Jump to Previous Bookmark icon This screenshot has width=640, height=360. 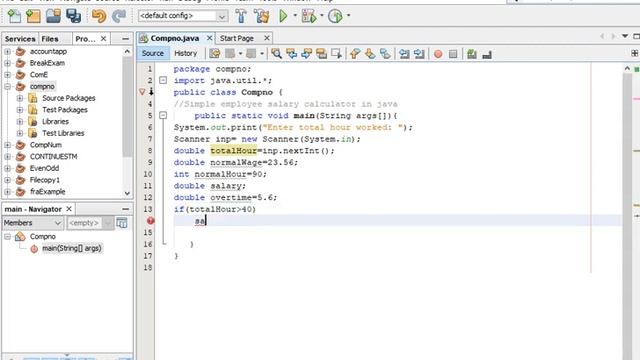click(x=355, y=53)
